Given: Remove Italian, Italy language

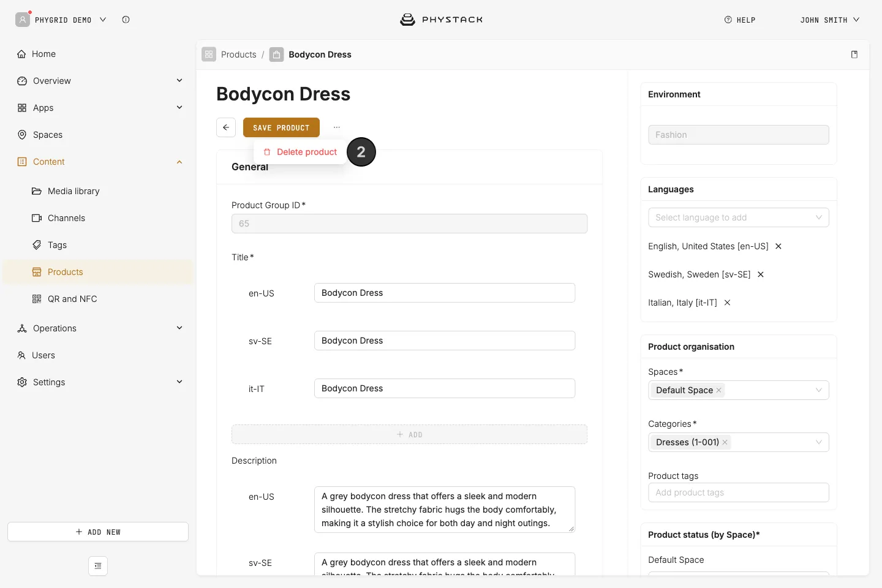Looking at the screenshot, I should point(727,303).
